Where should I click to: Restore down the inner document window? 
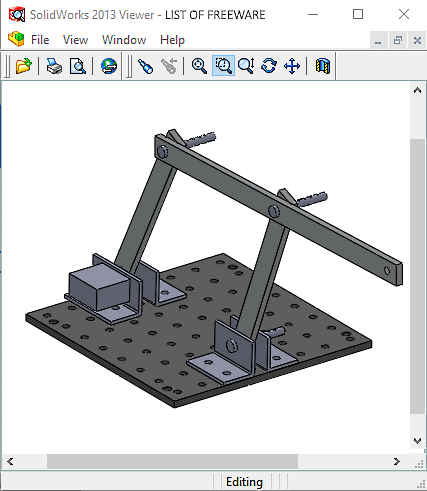tap(398, 40)
